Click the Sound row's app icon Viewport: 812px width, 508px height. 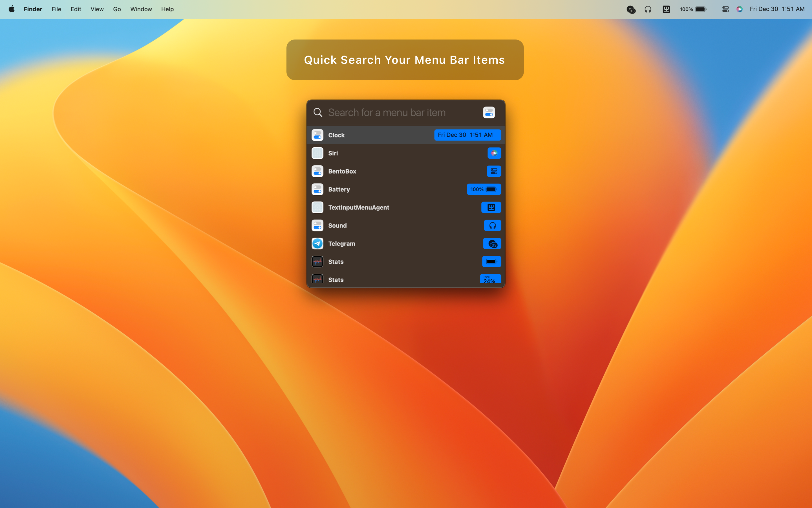coord(317,226)
